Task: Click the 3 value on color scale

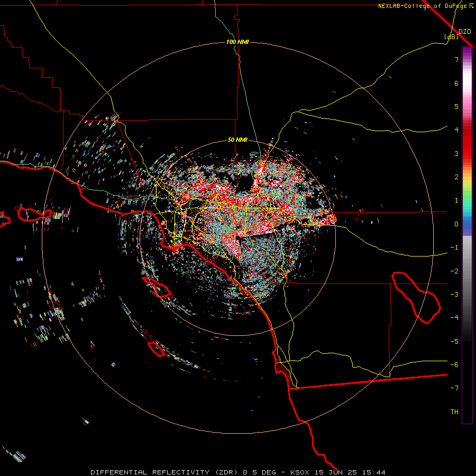Action: (x=456, y=153)
